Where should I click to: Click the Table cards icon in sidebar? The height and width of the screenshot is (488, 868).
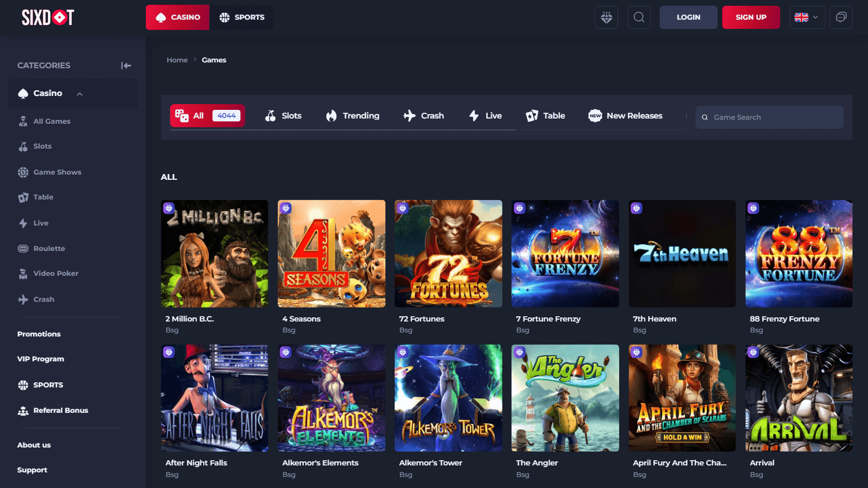point(23,197)
